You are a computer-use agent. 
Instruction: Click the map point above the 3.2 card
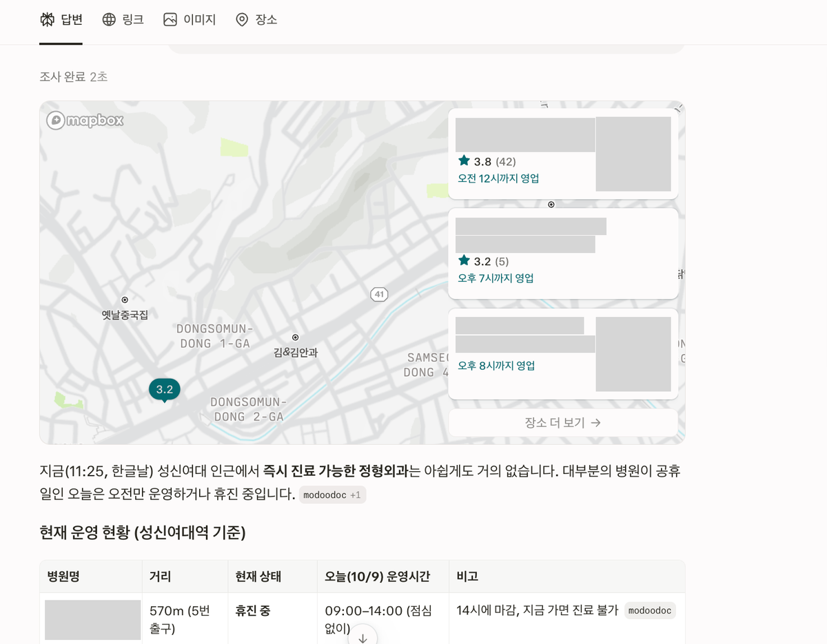pos(551,205)
